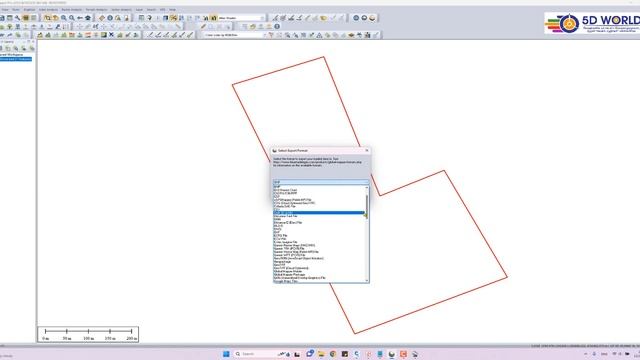Choose ECRG File export format

tap(280, 236)
